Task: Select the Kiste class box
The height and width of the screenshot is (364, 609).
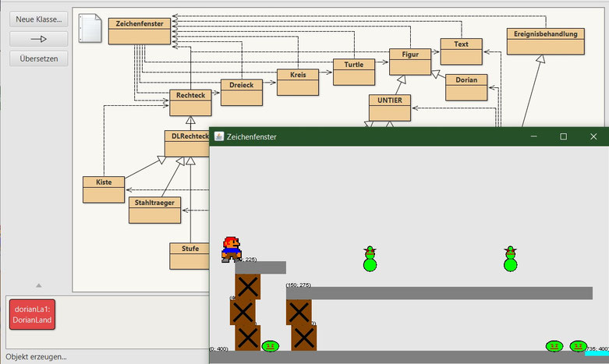Action: (104, 189)
